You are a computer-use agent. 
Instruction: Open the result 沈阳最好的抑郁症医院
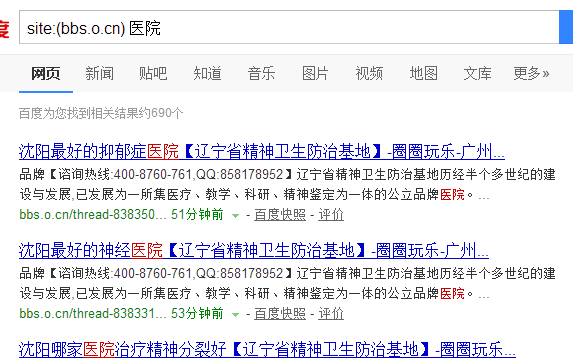pyautogui.click(x=262, y=151)
